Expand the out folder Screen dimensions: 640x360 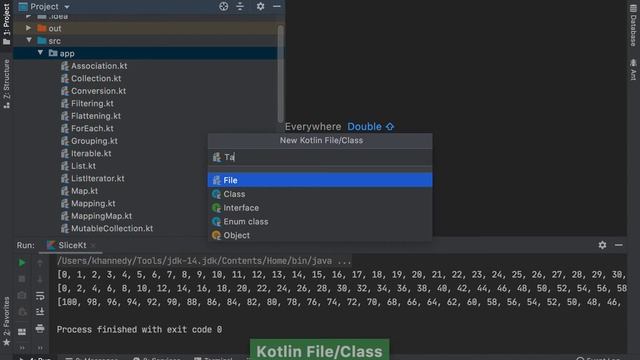coord(28,28)
